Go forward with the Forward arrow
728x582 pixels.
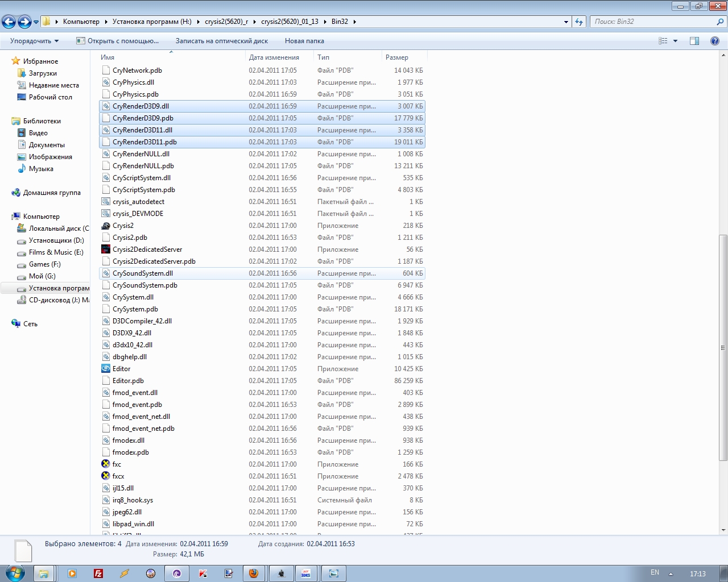pos(24,22)
